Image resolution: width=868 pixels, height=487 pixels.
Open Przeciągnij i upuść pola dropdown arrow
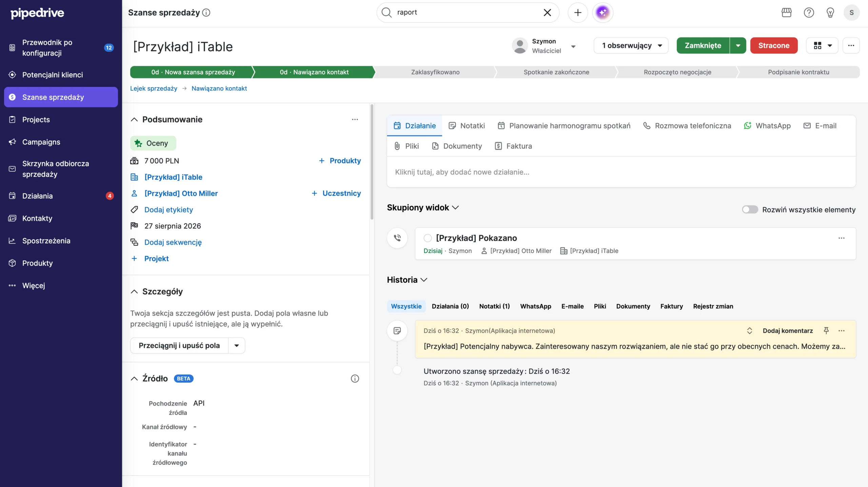coord(237,345)
